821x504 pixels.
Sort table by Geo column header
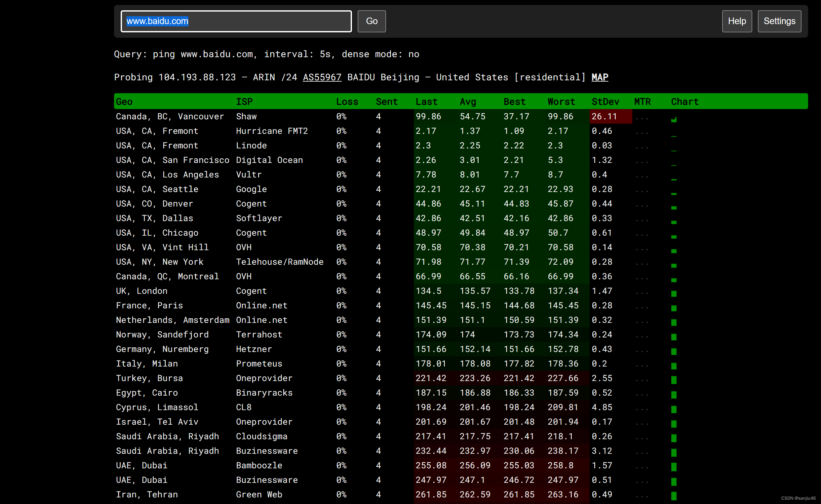[x=124, y=102]
